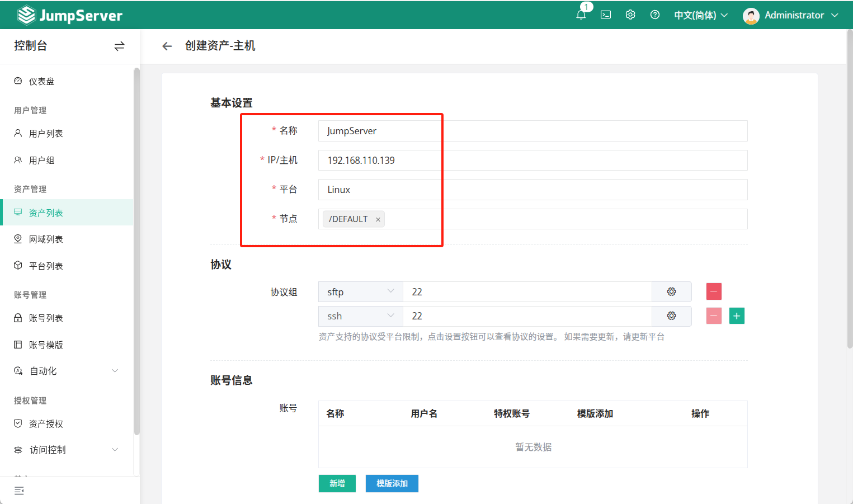Screen dimensions: 853x504
Task: Expand the 自动化 submenu
Action: pyautogui.click(x=67, y=371)
